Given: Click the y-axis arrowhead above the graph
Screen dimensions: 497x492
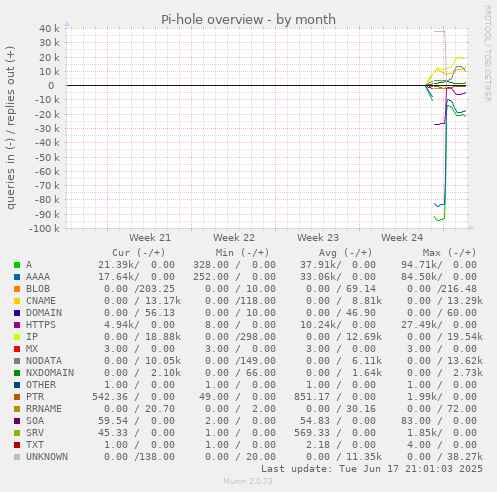Looking at the screenshot, I should [x=67, y=24].
